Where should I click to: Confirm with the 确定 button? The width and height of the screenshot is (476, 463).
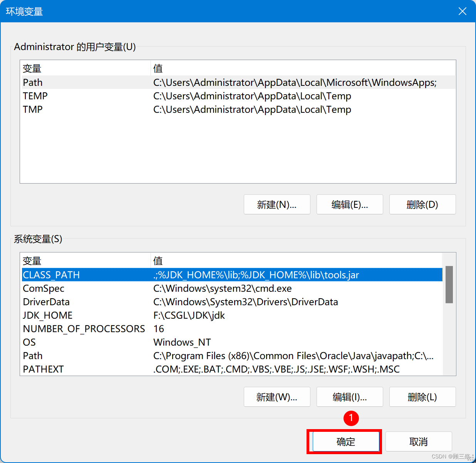[346, 441]
